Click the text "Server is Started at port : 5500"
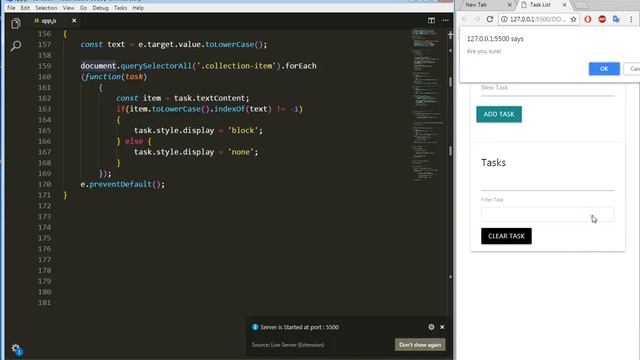The height and width of the screenshot is (360, 640). (x=300, y=327)
